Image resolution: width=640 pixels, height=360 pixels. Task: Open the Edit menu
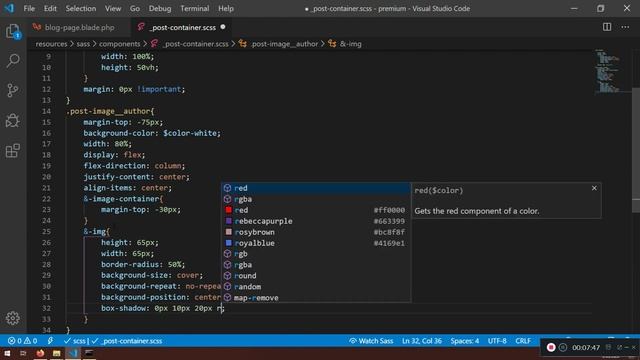50,8
